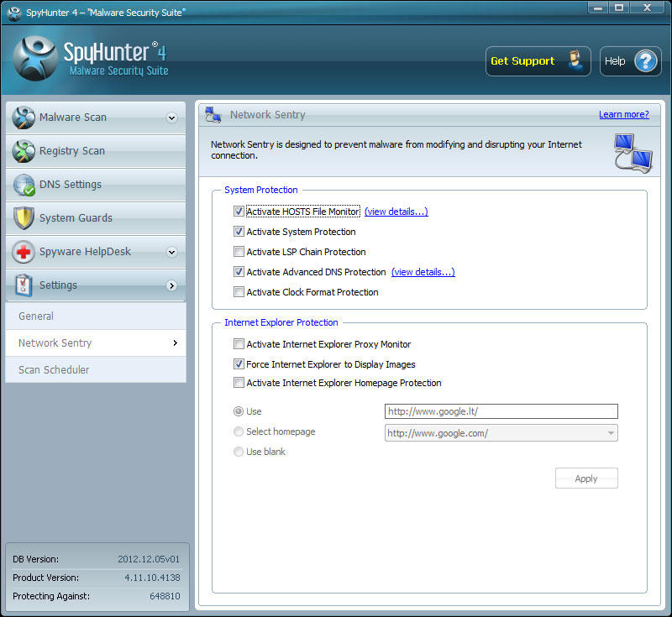Close the SpyHunter window

coord(648,8)
